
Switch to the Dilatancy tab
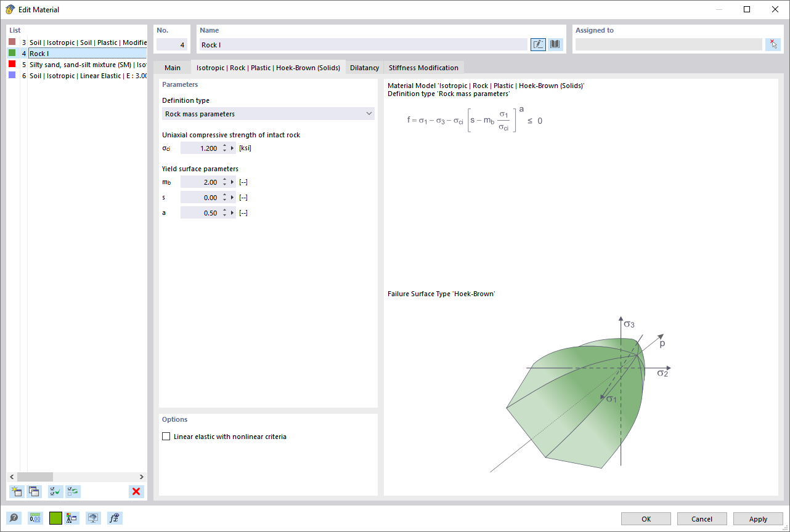click(x=364, y=67)
